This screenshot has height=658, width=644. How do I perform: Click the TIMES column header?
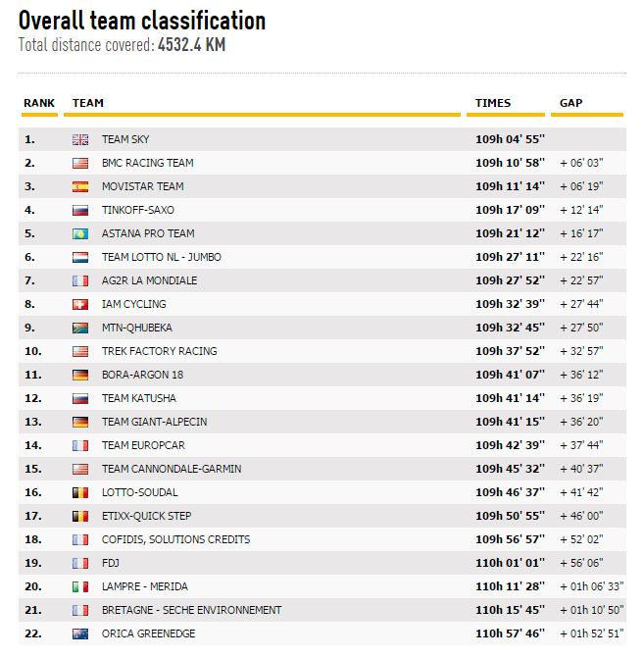pos(493,103)
